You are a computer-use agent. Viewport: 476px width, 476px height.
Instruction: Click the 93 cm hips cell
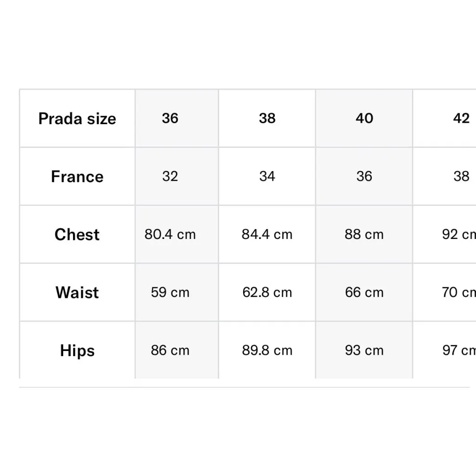[x=364, y=350]
